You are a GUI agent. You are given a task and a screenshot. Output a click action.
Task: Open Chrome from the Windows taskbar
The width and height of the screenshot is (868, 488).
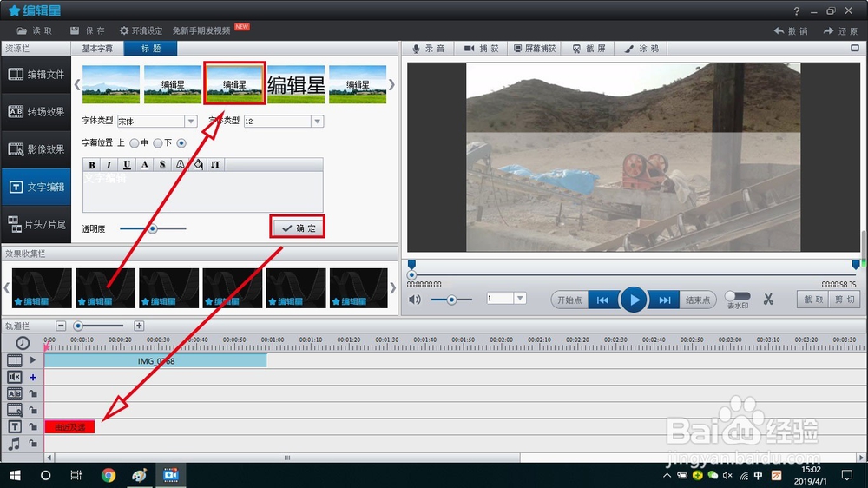pos(108,475)
